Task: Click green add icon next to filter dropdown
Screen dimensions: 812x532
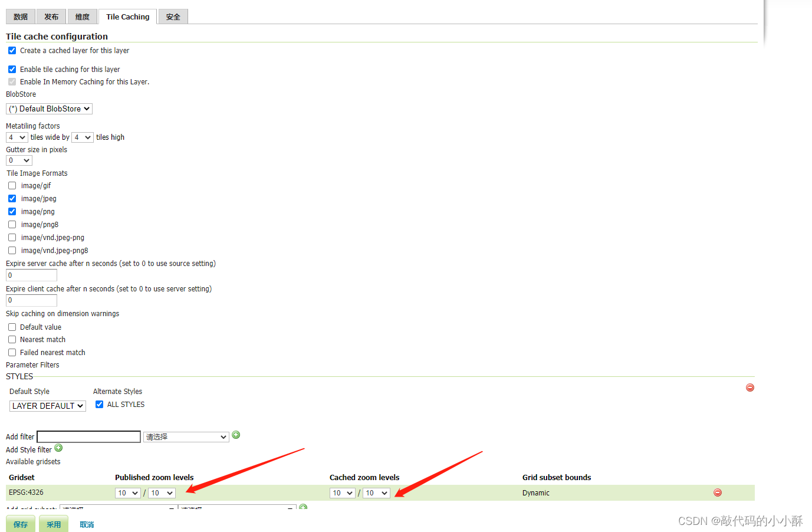Action: [236, 435]
